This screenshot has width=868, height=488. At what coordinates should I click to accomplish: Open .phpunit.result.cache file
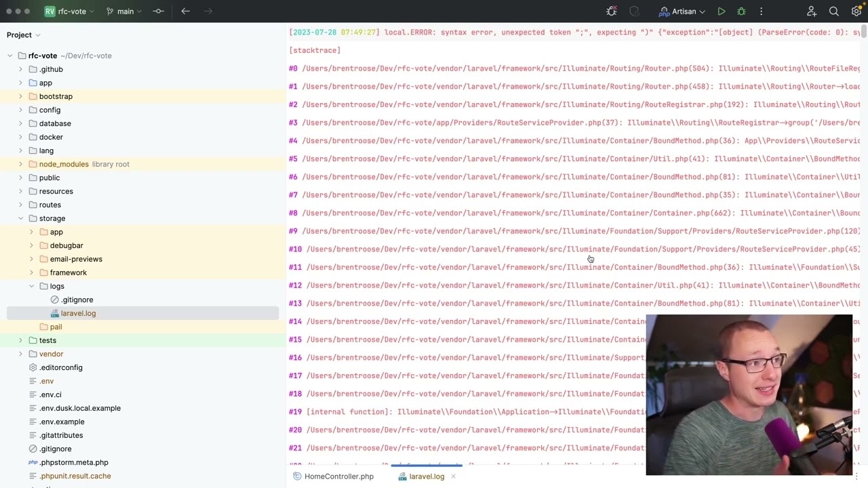(75, 476)
